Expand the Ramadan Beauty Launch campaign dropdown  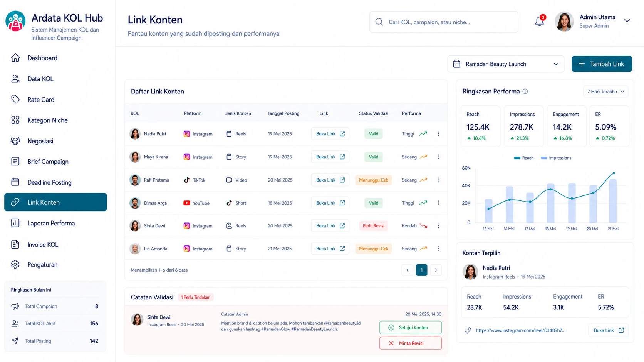click(506, 64)
